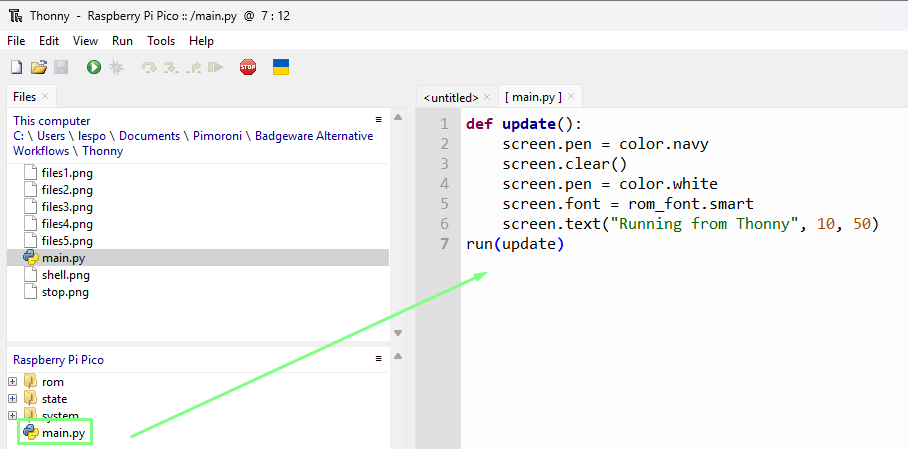Open the Help menu
Viewport: 908px width, 449px height.
tap(202, 41)
